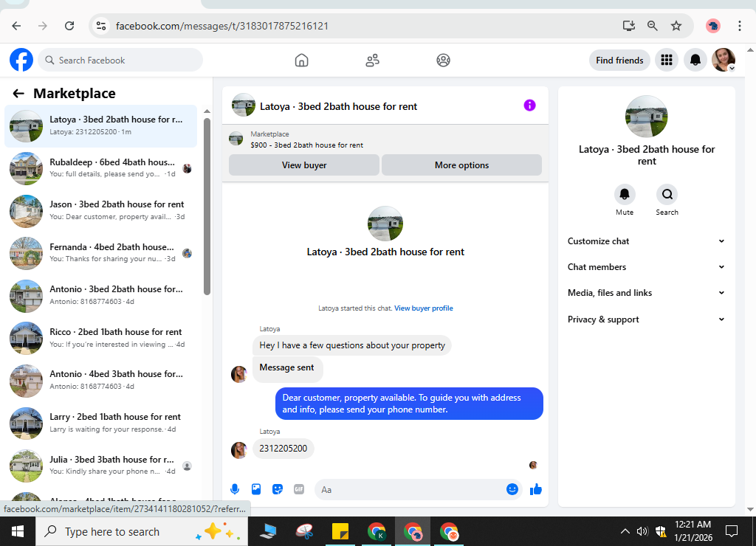Open Ricco 2bed 1bath conversation
Screen dimensions: 756x546
[x=100, y=338]
